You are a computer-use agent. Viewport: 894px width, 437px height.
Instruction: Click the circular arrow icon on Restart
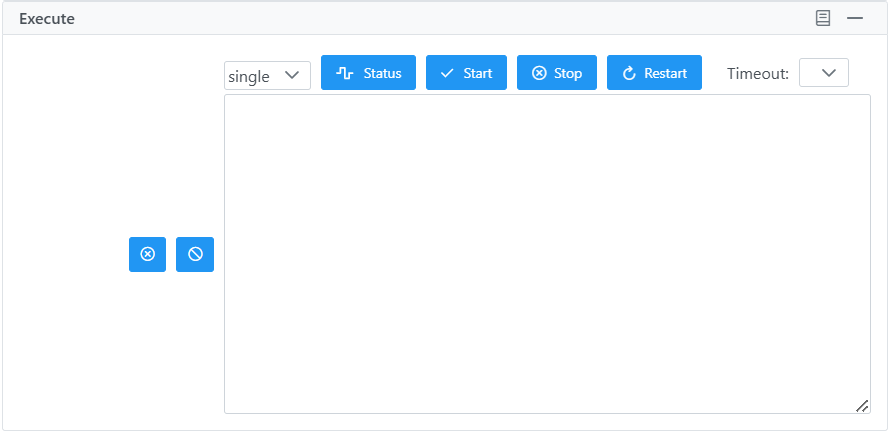tap(629, 73)
